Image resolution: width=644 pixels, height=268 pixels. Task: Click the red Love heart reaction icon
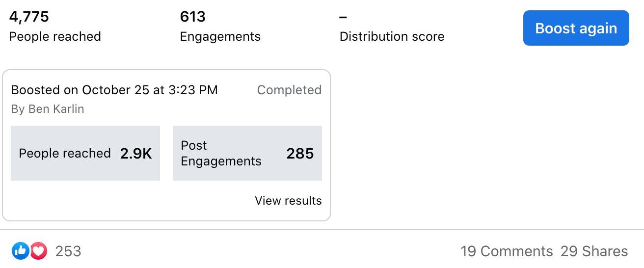(x=39, y=251)
